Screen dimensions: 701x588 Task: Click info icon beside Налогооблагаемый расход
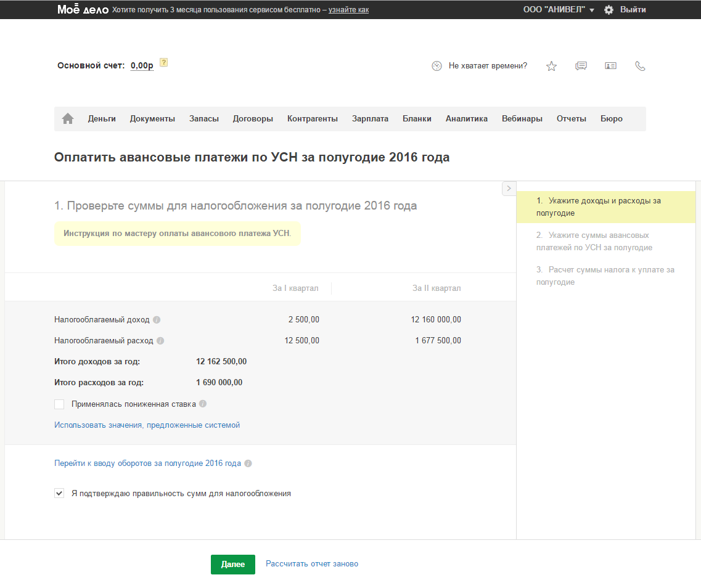160,341
